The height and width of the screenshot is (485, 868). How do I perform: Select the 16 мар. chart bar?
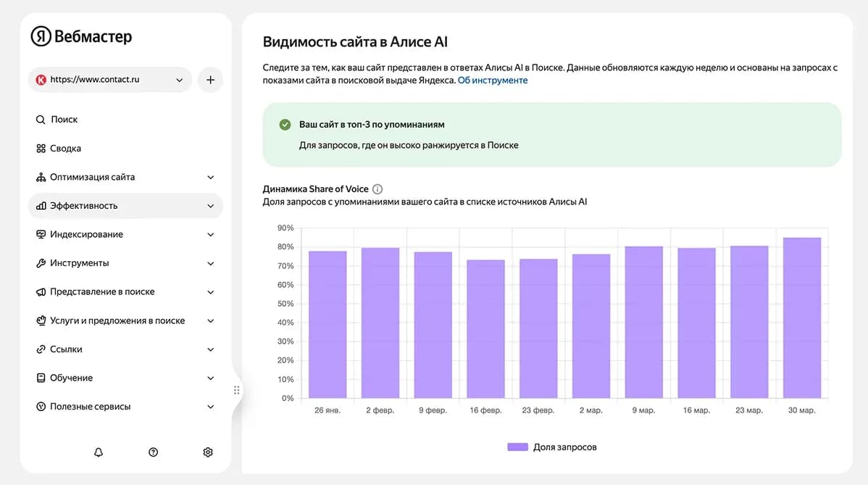[696, 323]
